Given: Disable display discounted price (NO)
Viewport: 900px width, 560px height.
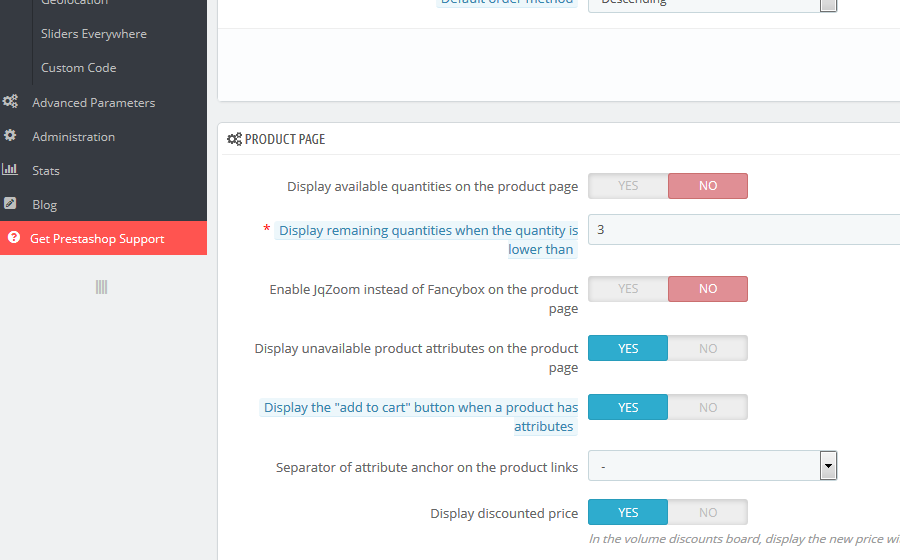Looking at the screenshot, I should (708, 512).
